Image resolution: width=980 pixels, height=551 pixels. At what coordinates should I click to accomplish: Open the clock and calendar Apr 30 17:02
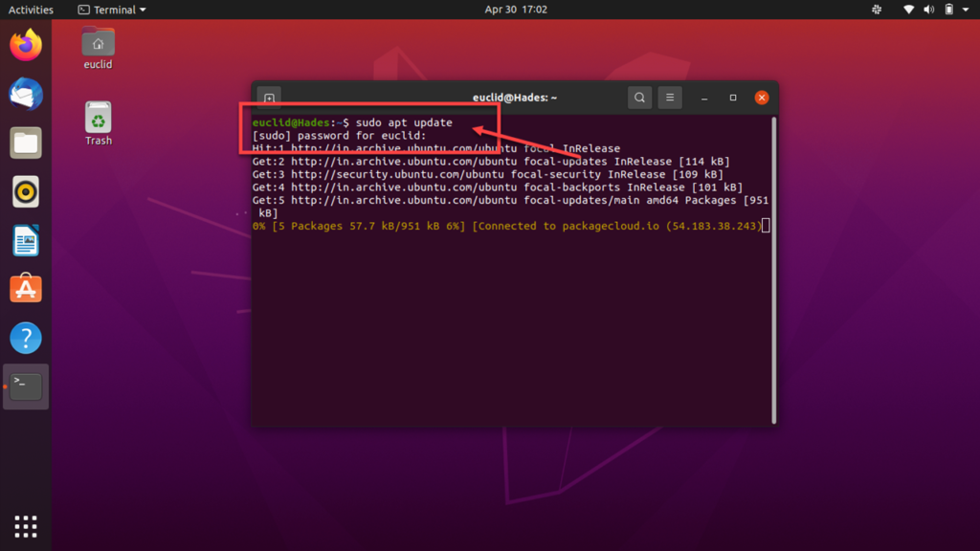(x=516, y=10)
